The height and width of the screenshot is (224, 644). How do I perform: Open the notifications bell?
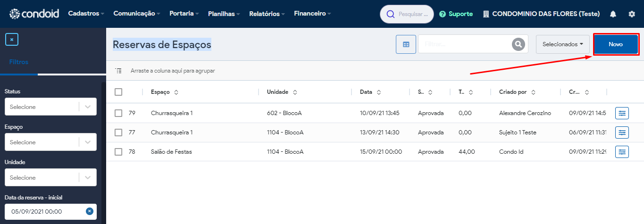pyautogui.click(x=613, y=14)
